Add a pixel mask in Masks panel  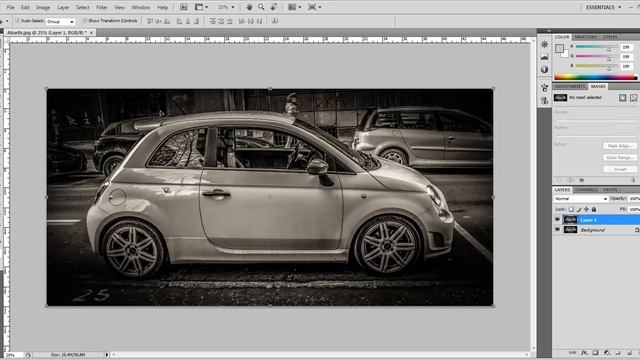click(x=622, y=98)
